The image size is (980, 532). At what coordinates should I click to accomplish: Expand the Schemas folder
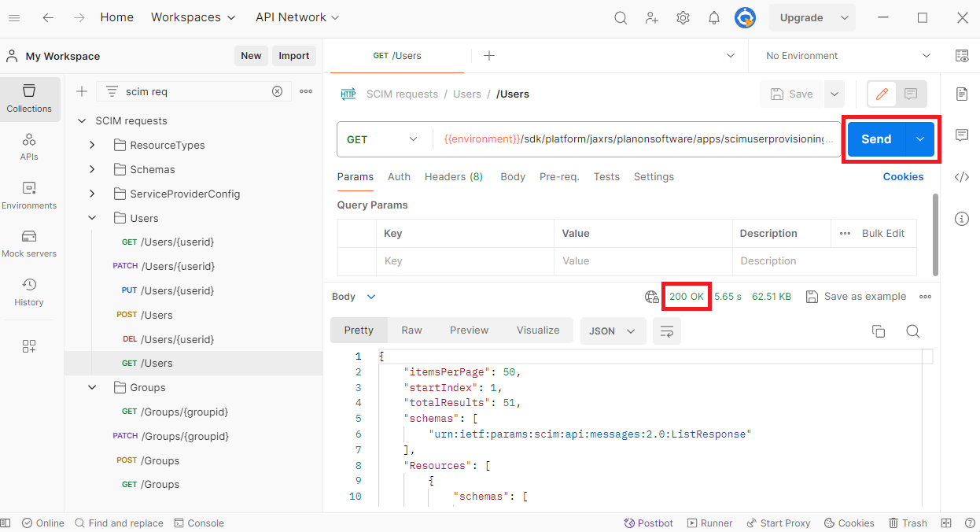pyautogui.click(x=92, y=169)
